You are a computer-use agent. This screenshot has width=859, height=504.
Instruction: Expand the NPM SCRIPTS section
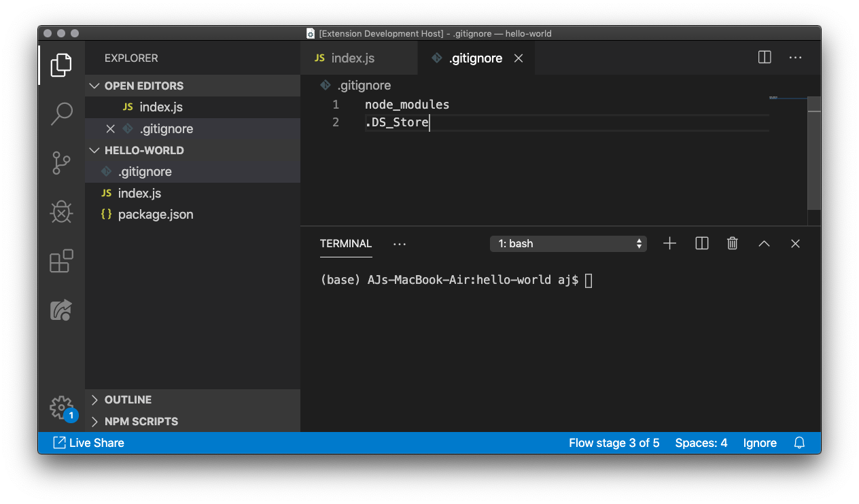click(x=141, y=421)
